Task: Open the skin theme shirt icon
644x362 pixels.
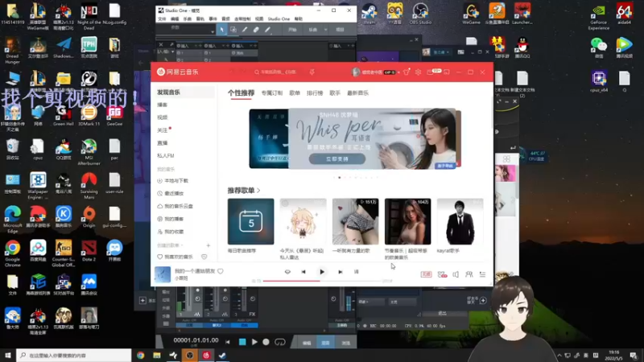Action: click(x=407, y=72)
